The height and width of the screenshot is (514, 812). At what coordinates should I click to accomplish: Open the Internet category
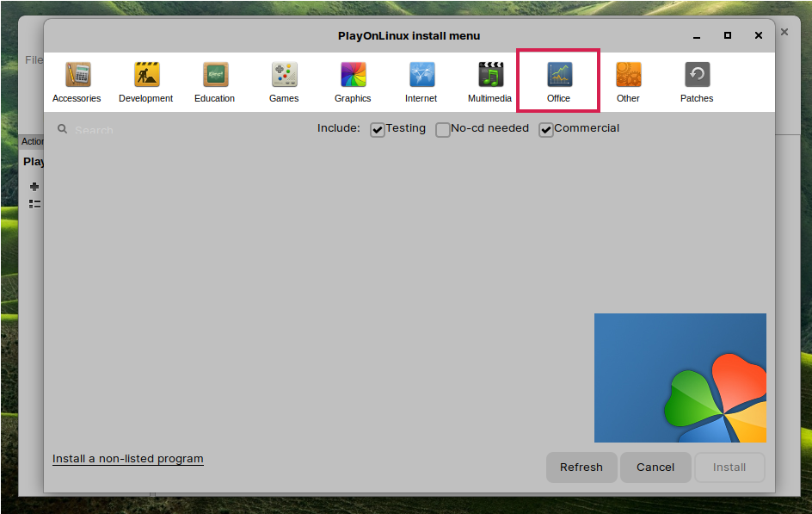pyautogui.click(x=421, y=83)
